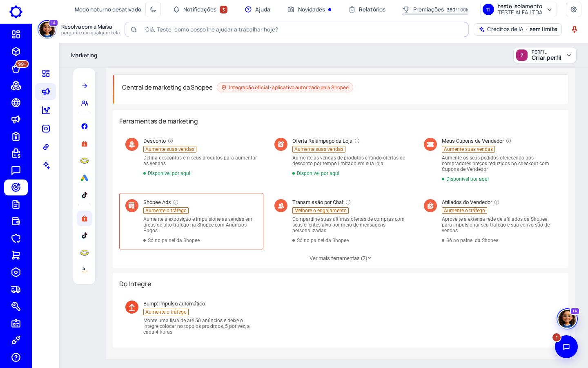Click the floating Maisa IA avatar
Viewport: 588px width, 368px height.
pyautogui.click(x=567, y=319)
